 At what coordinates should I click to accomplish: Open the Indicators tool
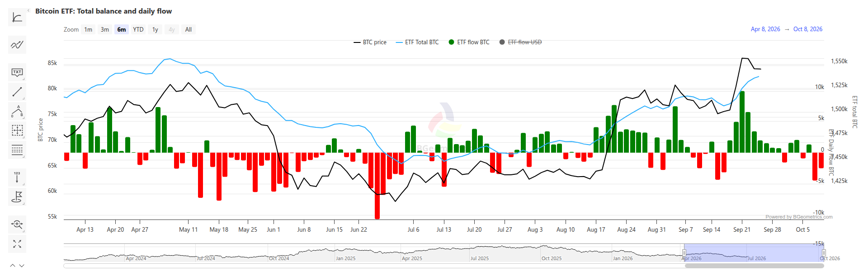(x=17, y=18)
